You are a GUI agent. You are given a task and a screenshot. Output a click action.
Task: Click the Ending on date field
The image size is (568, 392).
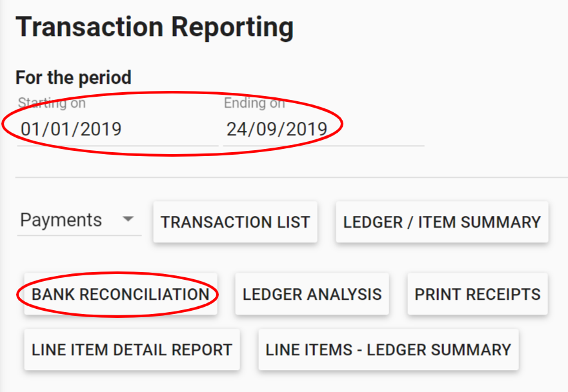tap(276, 129)
